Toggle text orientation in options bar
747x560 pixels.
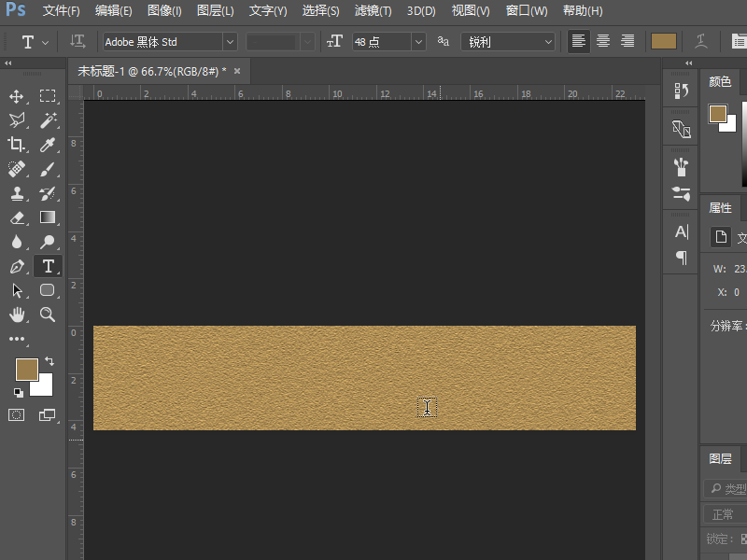click(x=78, y=42)
